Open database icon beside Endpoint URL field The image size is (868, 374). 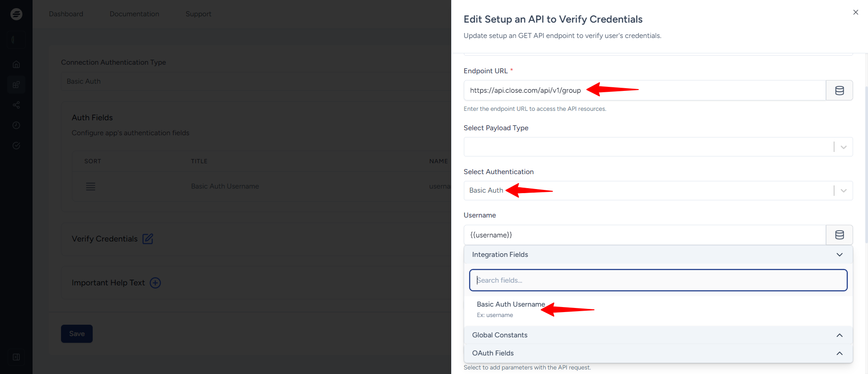pyautogui.click(x=839, y=90)
